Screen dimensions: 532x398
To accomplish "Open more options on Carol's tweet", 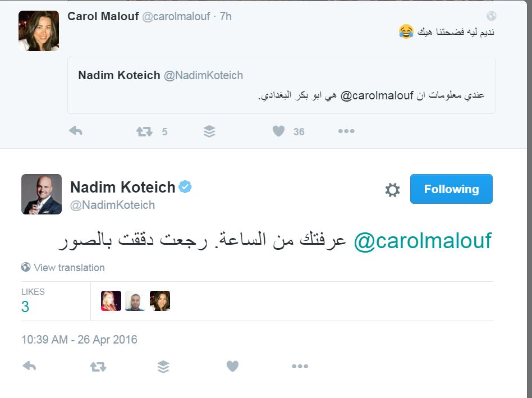I will (x=346, y=131).
